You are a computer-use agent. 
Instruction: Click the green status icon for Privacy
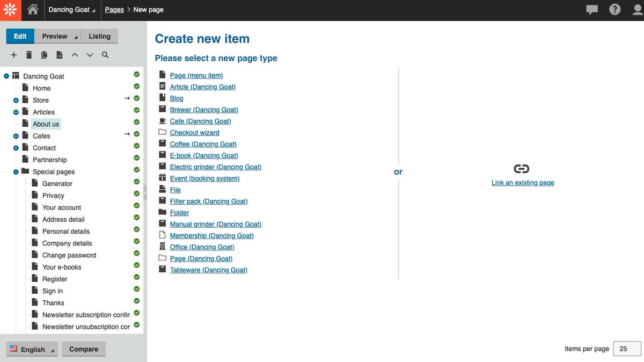pos(137,193)
